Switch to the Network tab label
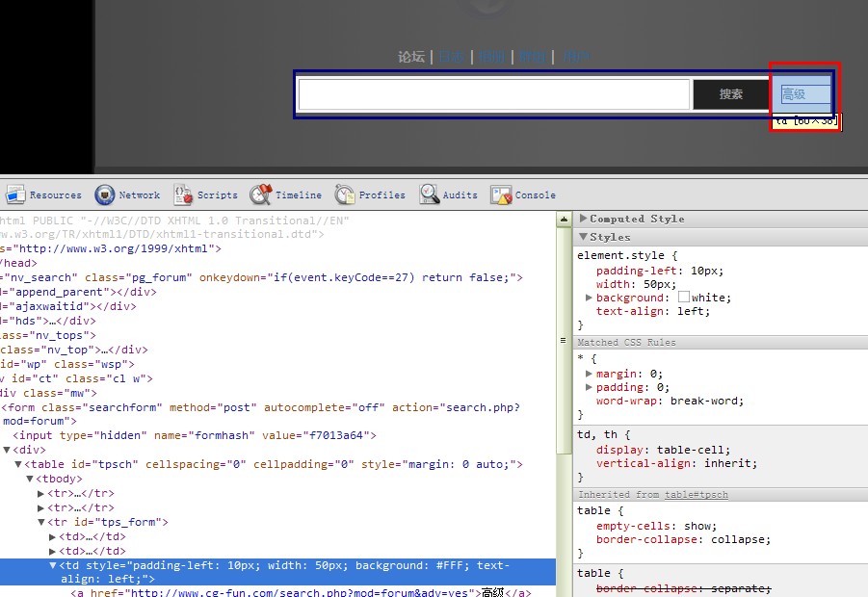Screen dimensions: 868x597 (140, 195)
